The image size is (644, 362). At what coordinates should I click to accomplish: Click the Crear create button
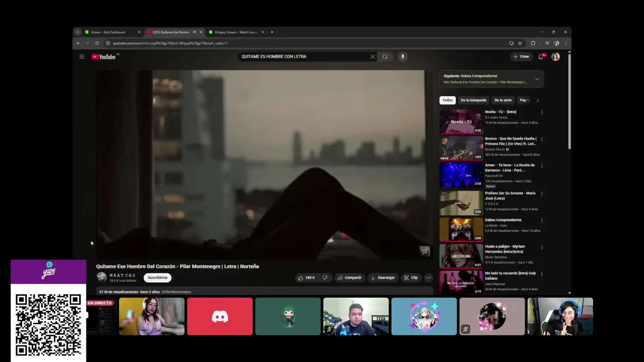521,57
